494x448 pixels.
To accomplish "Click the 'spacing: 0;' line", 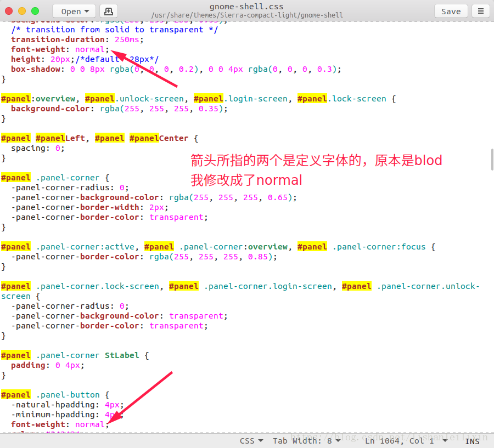I will pos(38,148).
